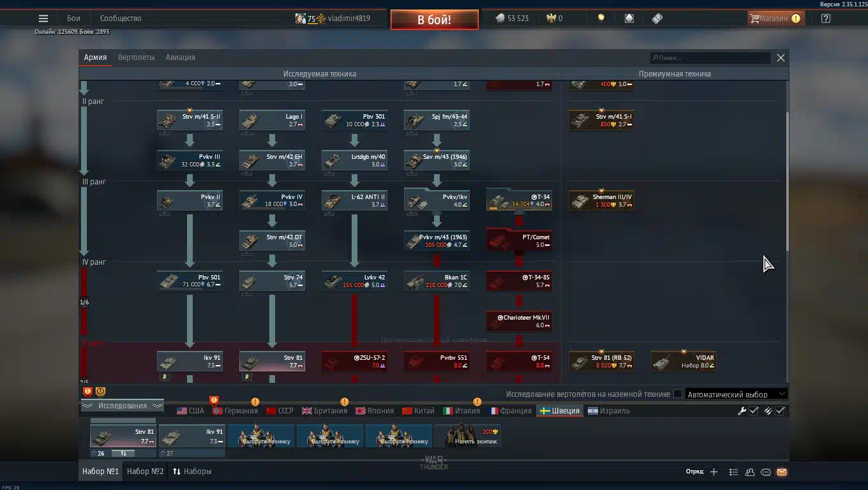Toggle the auto-refill ammo checkbox

[x=780, y=411]
